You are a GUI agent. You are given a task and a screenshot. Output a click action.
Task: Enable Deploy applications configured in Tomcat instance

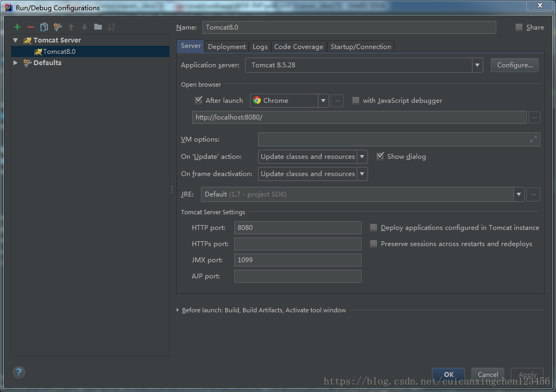373,228
